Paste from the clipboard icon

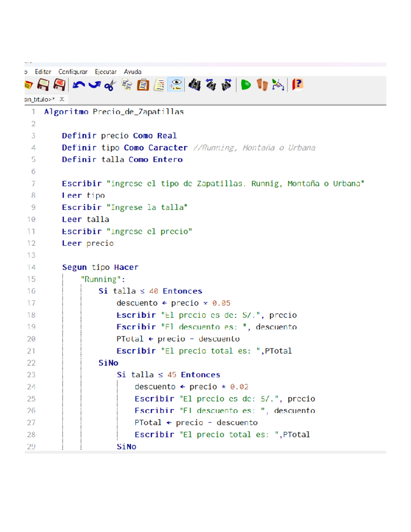point(143,85)
